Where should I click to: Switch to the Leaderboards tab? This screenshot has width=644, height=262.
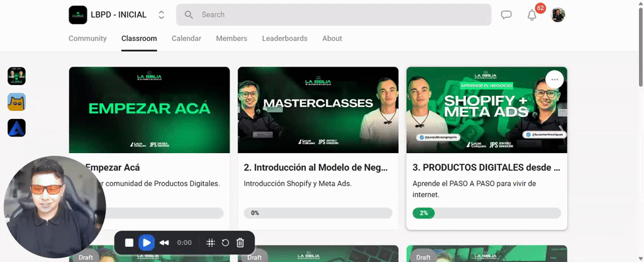pyautogui.click(x=285, y=38)
